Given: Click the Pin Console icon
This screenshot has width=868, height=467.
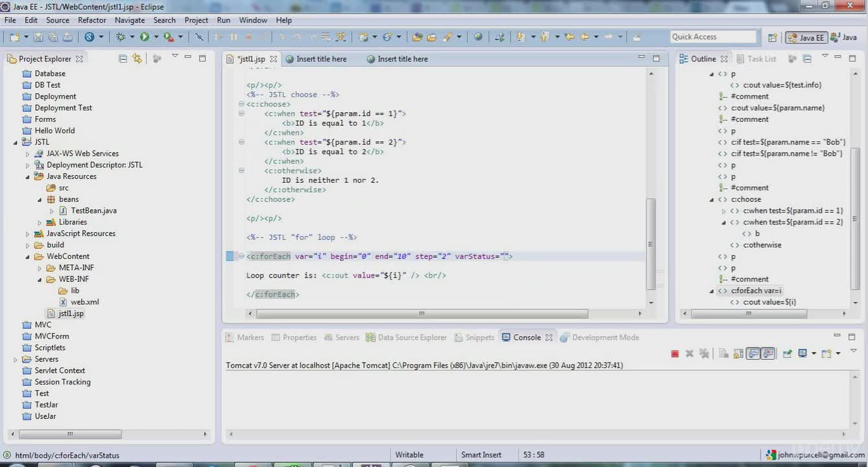Looking at the screenshot, I should [787, 353].
